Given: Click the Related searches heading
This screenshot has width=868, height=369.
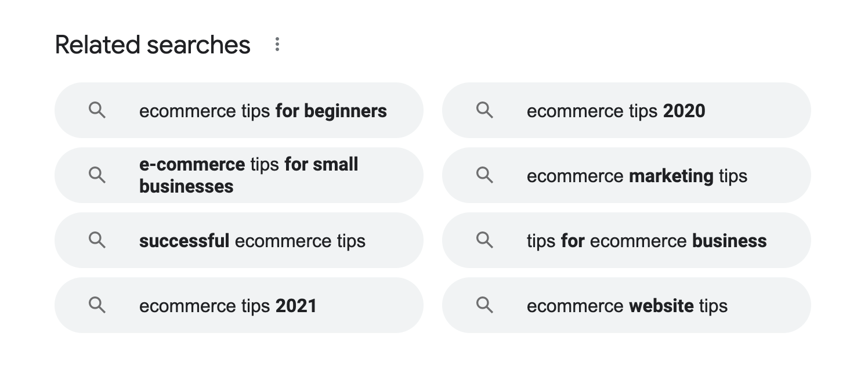Looking at the screenshot, I should click(152, 44).
